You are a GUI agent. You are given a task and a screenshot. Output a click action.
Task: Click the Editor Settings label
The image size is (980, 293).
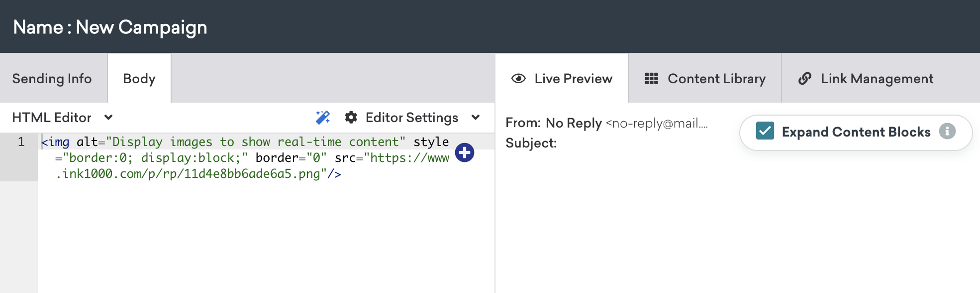pyautogui.click(x=411, y=118)
